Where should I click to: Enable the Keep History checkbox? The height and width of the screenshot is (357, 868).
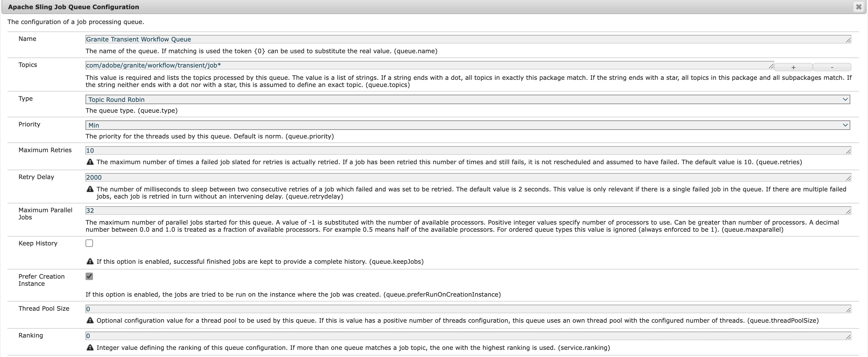tap(89, 243)
